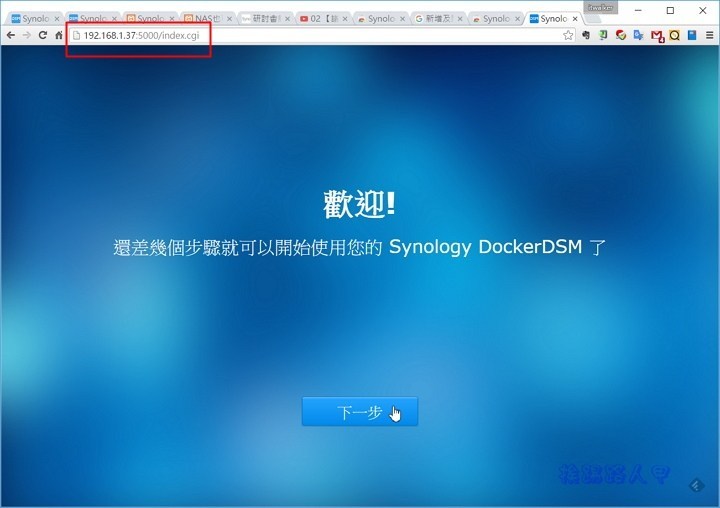Click the itwalker profile button
This screenshot has width=720, height=508.
click(601, 8)
